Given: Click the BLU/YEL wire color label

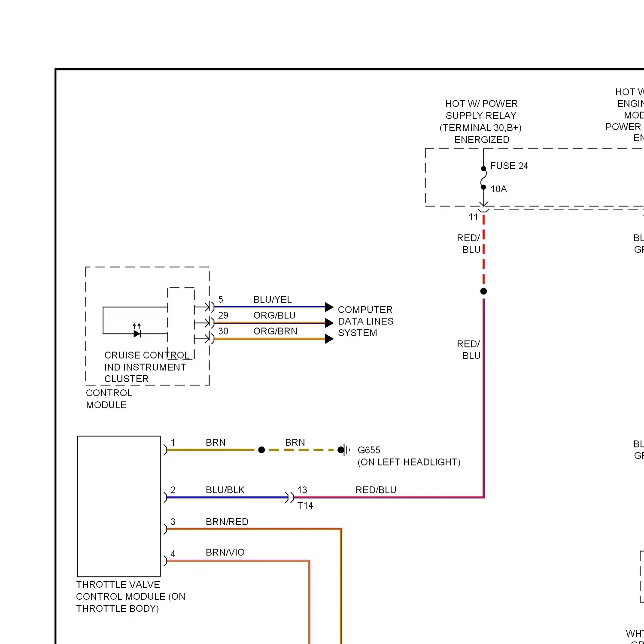Looking at the screenshot, I should [x=272, y=299].
